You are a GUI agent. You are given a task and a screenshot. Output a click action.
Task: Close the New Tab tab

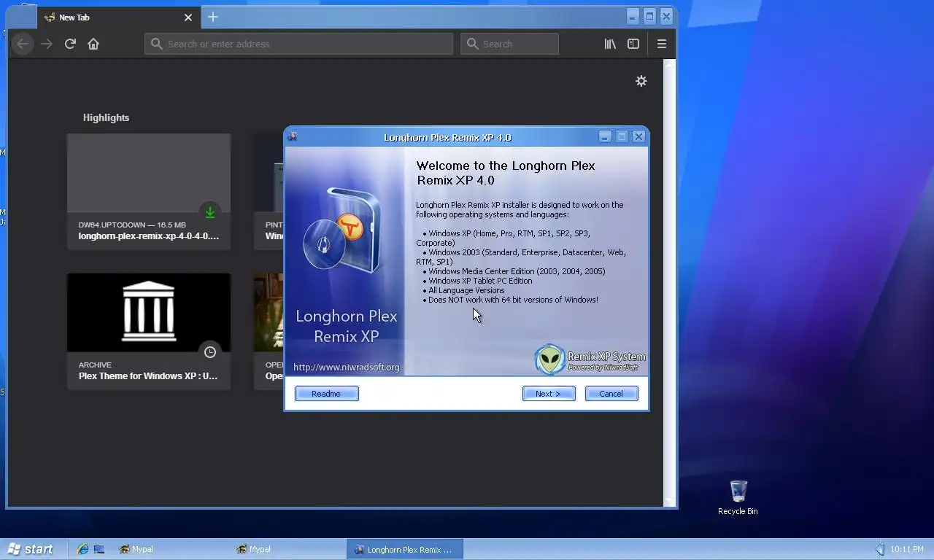coord(188,17)
